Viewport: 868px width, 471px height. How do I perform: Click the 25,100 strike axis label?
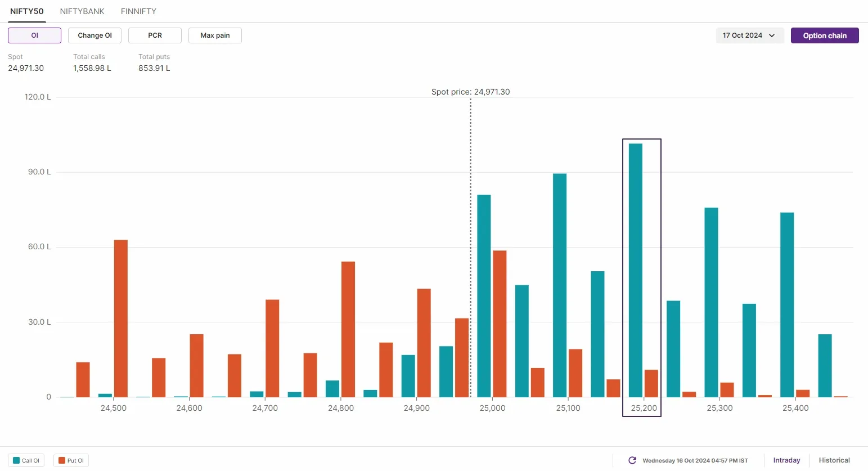pos(568,408)
